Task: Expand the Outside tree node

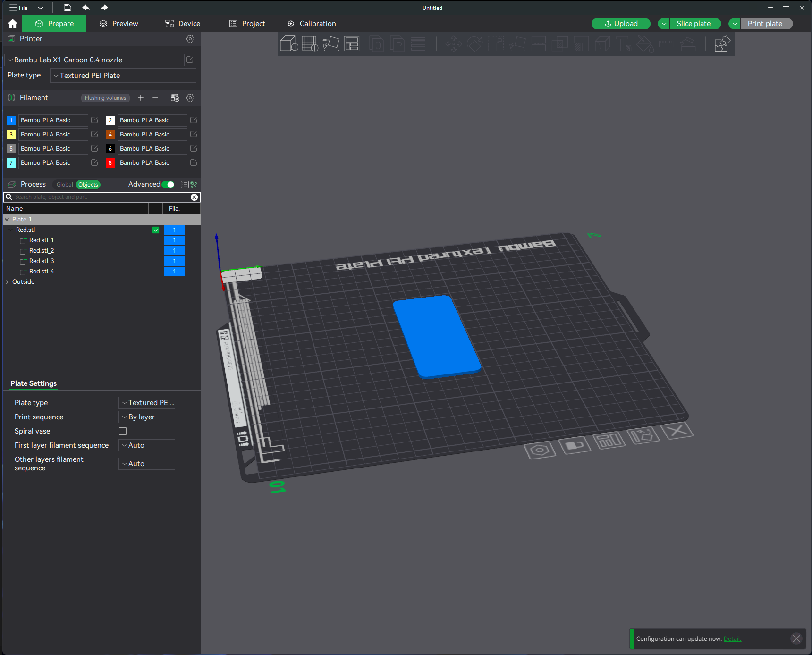Action: click(7, 282)
